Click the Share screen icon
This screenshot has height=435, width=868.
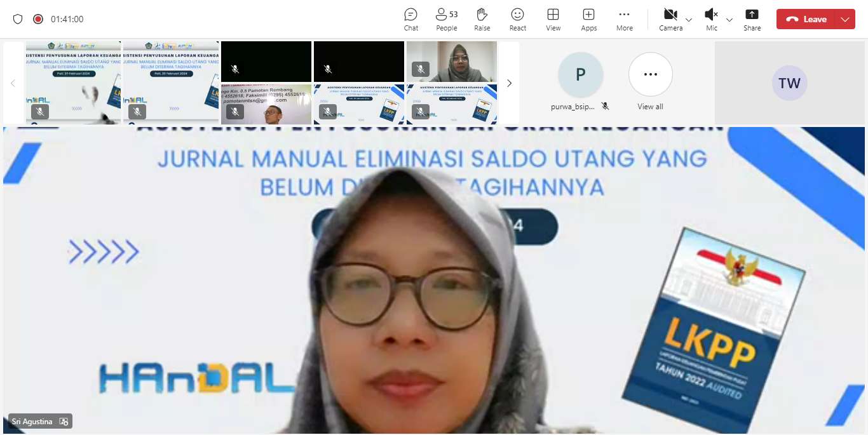point(752,19)
